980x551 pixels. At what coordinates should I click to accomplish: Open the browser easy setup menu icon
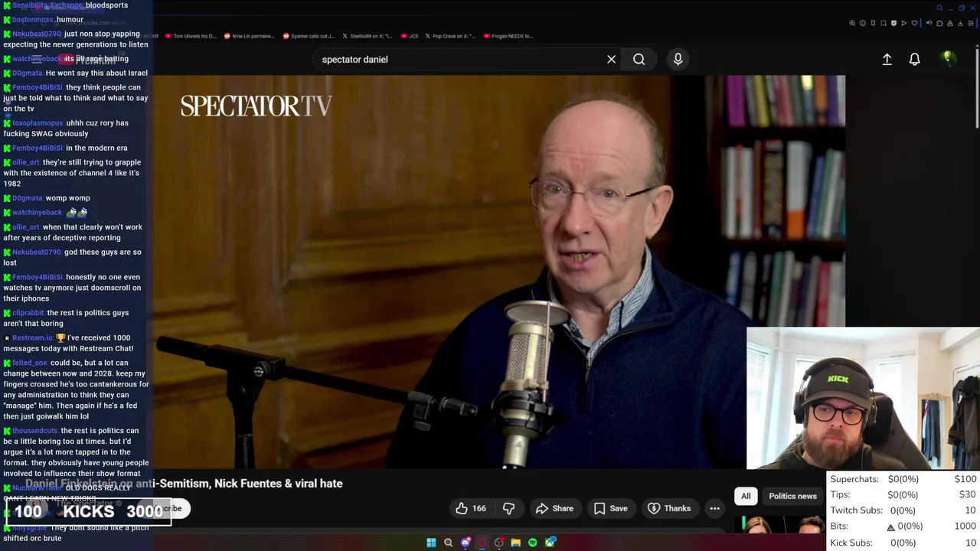[971, 23]
